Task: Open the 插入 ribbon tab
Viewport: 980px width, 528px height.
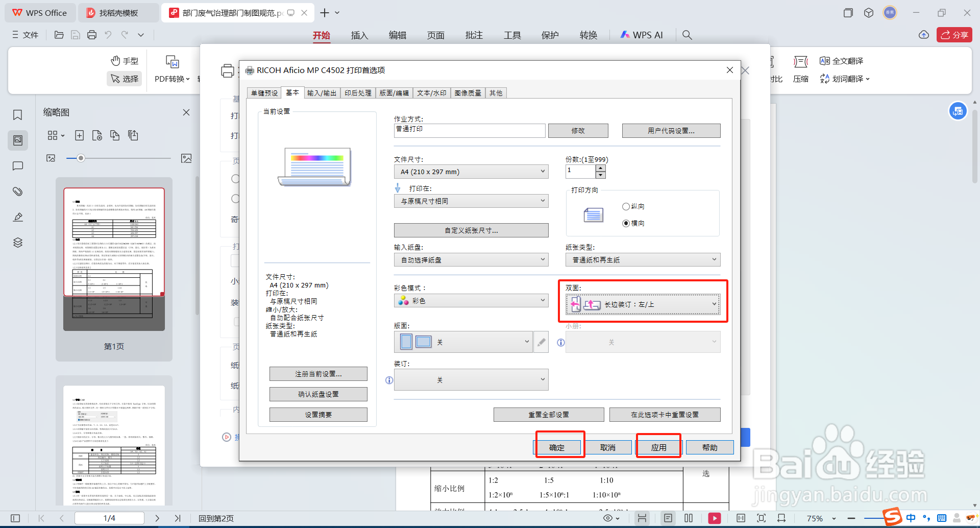Action: pyautogui.click(x=359, y=35)
